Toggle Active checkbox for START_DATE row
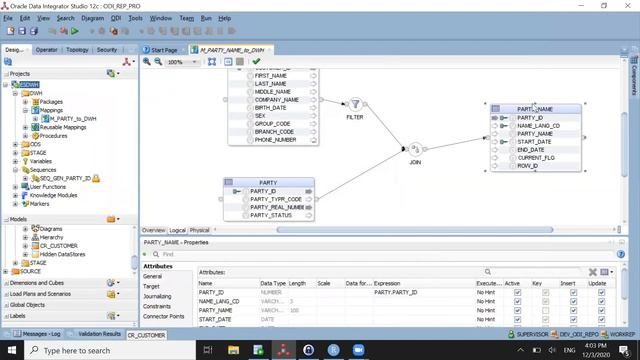Screen dimensions: 640x360 [518, 320]
